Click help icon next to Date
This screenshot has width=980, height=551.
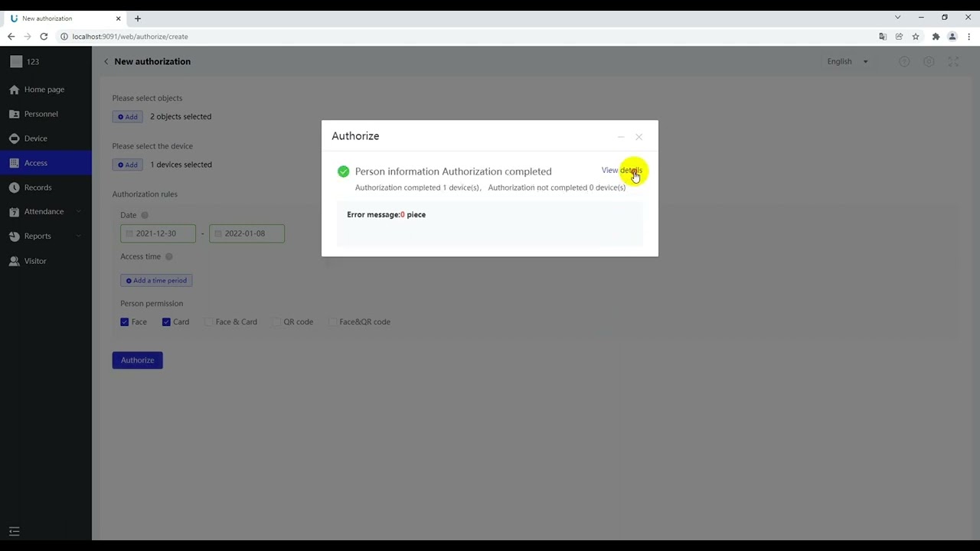[145, 216]
